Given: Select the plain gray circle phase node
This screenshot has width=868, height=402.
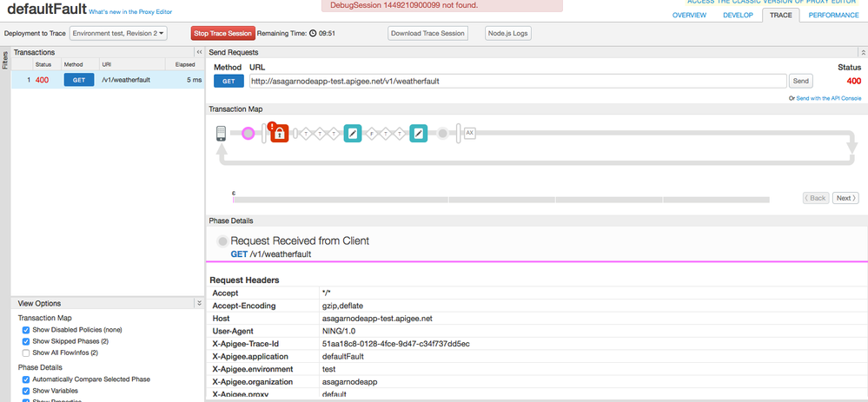Looking at the screenshot, I should [x=443, y=133].
